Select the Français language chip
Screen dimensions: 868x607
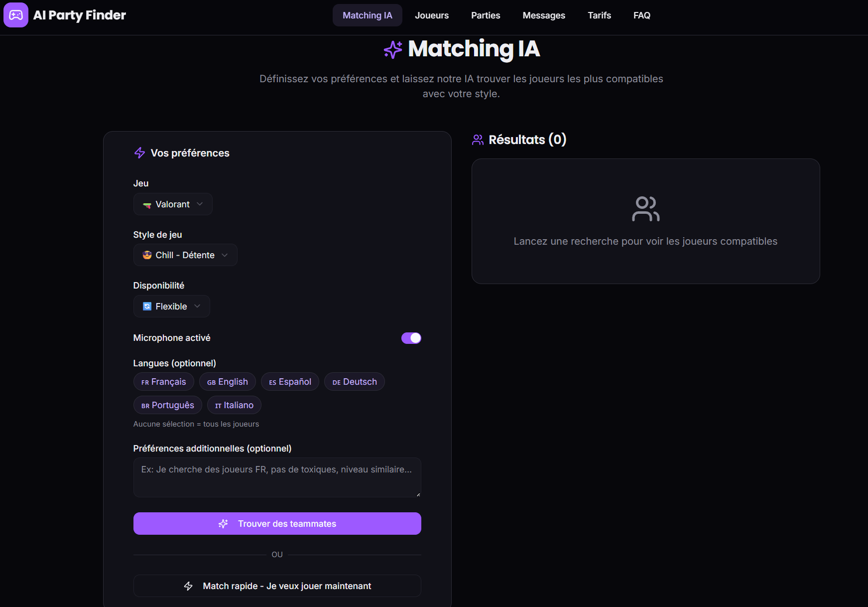coord(163,381)
